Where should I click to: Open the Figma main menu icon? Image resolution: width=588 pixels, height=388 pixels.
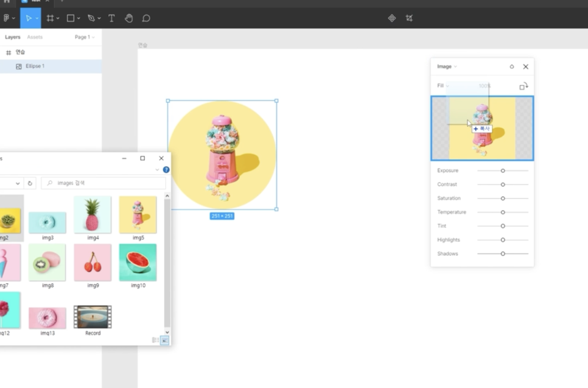click(x=6, y=18)
